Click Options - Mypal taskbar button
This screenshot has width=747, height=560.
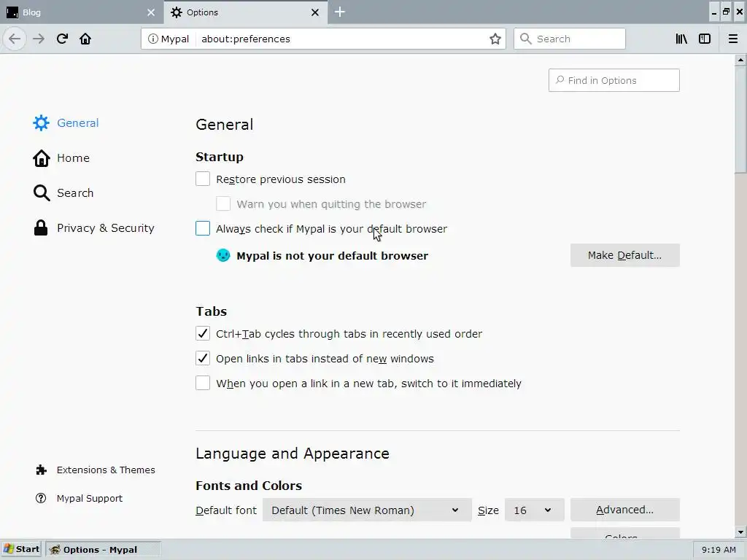(103, 549)
